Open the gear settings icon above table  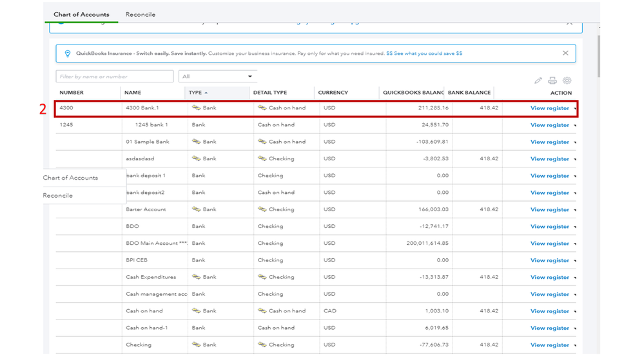point(567,81)
